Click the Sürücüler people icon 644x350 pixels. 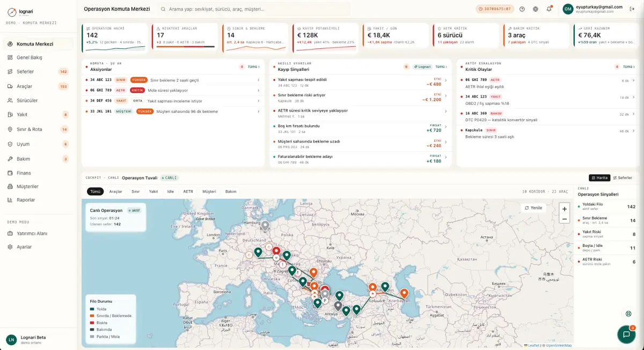point(11,100)
